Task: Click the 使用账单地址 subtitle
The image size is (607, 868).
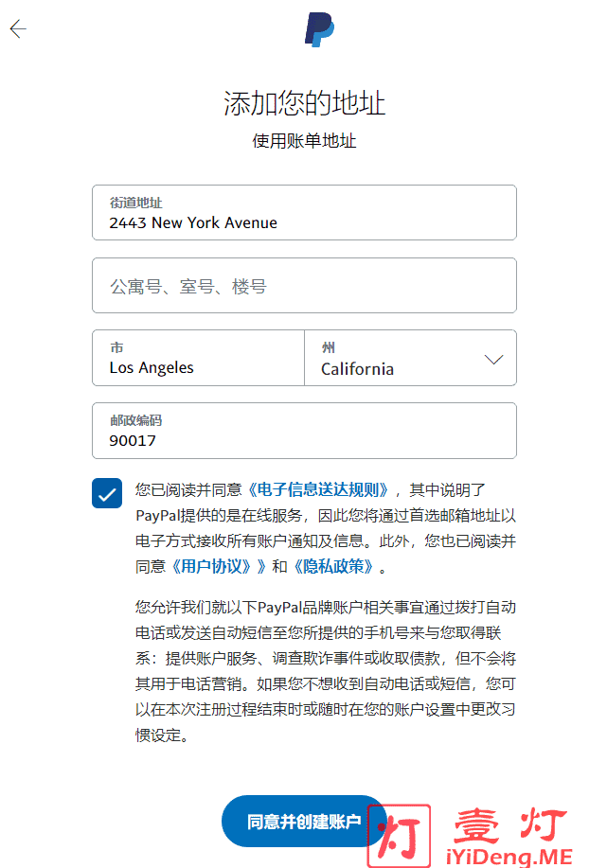Action: (304, 141)
